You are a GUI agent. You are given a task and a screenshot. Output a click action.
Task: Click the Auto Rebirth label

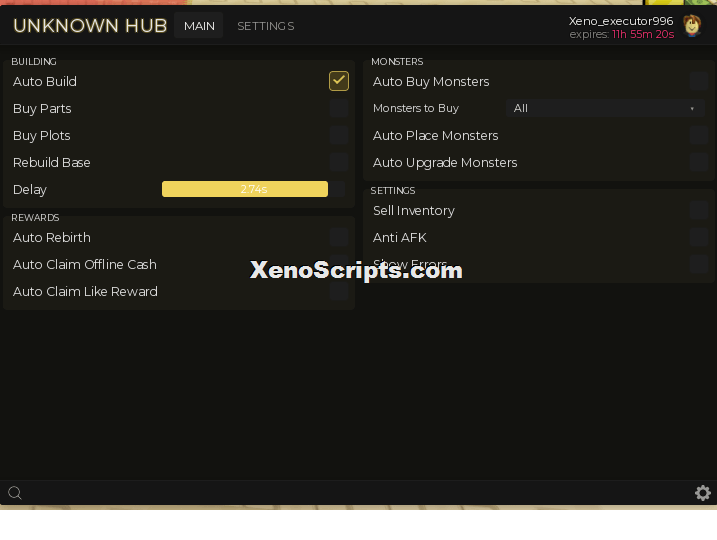52,237
